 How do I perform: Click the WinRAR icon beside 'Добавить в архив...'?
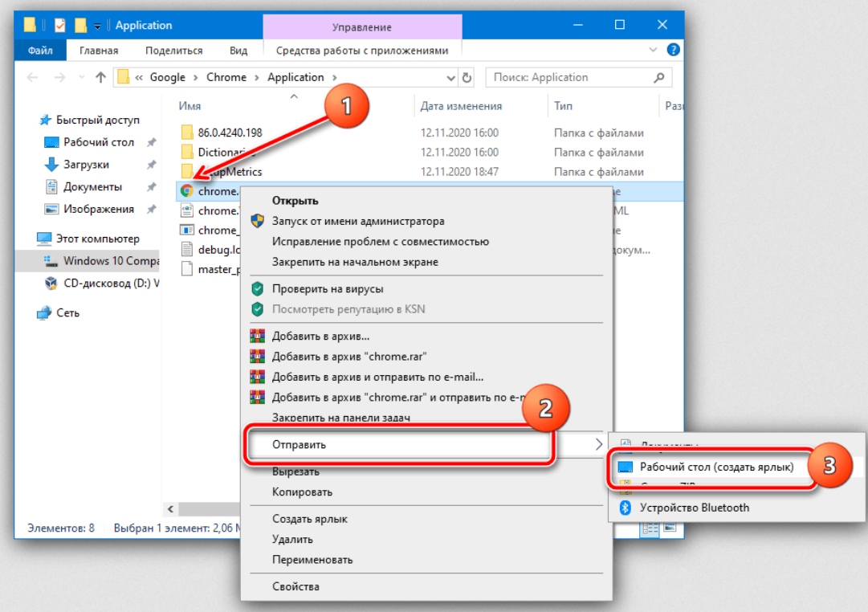[257, 336]
